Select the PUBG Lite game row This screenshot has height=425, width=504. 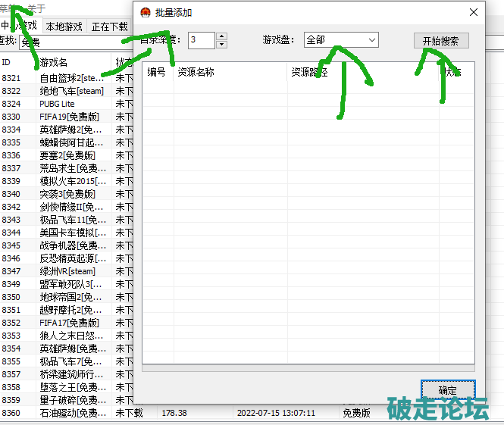(x=57, y=104)
